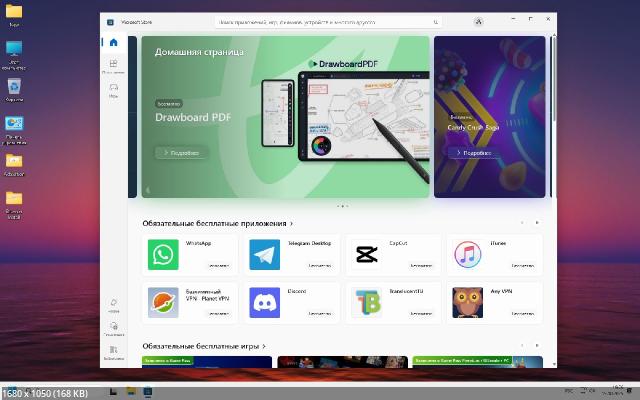The image size is (640, 400).
Task: Click the user profile icon
Action: coord(479,21)
